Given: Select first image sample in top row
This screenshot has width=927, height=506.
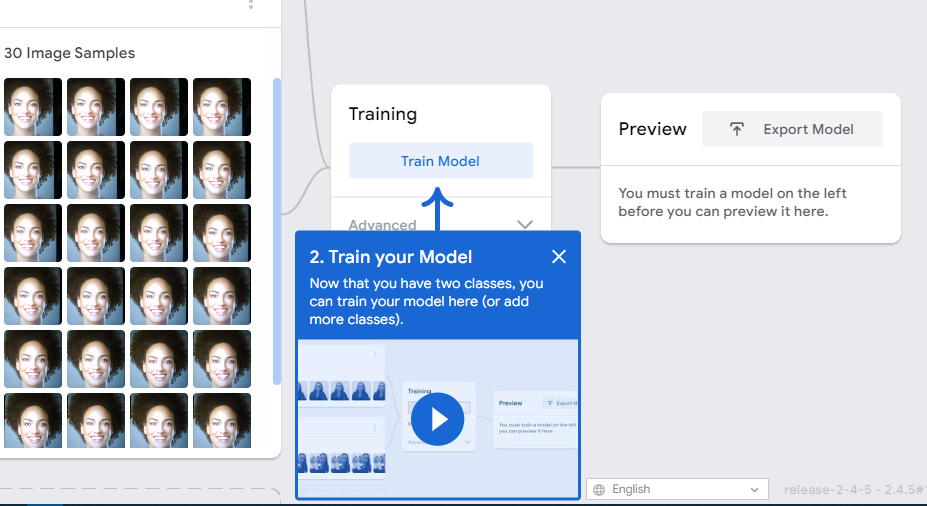Looking at the screenshot, I should 33,107.
